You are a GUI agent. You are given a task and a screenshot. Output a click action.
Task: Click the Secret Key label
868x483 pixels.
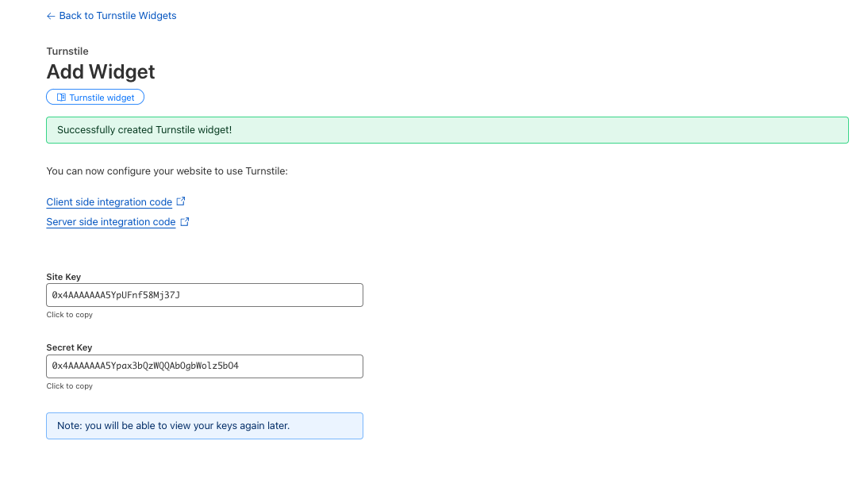click(69, 347)
